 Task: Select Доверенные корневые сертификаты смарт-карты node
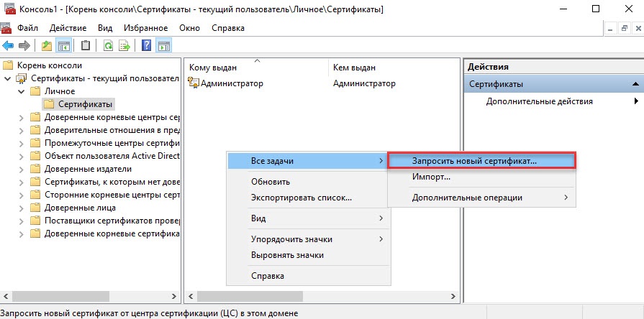point(112,234)
